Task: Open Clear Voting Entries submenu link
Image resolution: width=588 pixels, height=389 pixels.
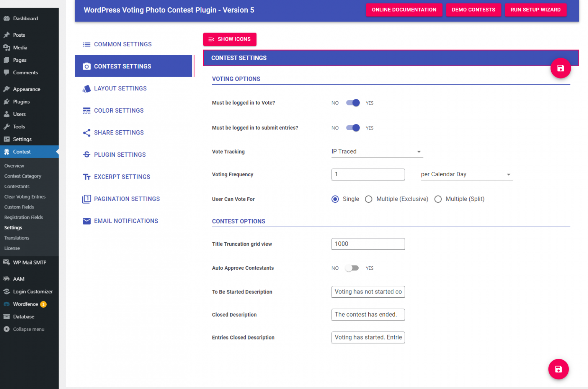Action: (x=25, y=197)
